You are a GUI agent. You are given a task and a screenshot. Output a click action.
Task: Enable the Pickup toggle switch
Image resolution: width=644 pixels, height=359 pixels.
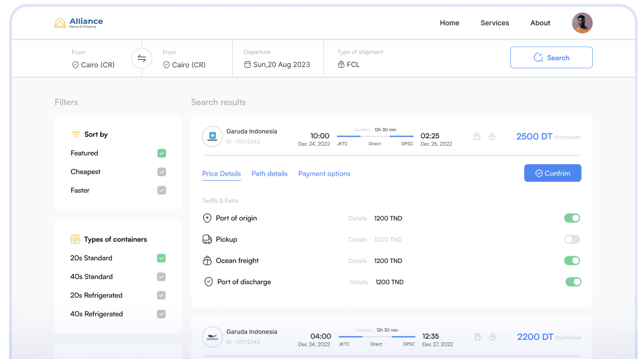pos(572,240)
